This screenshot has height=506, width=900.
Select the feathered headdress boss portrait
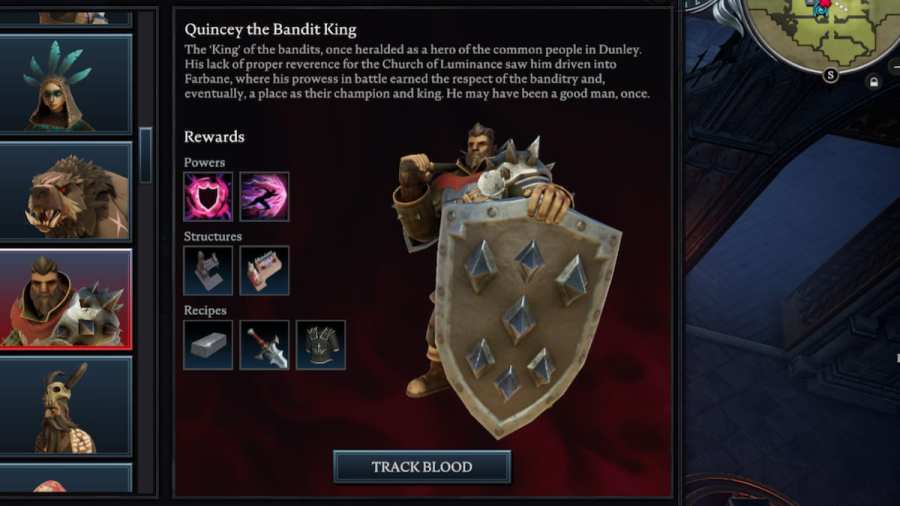click(x=65, y=84)
